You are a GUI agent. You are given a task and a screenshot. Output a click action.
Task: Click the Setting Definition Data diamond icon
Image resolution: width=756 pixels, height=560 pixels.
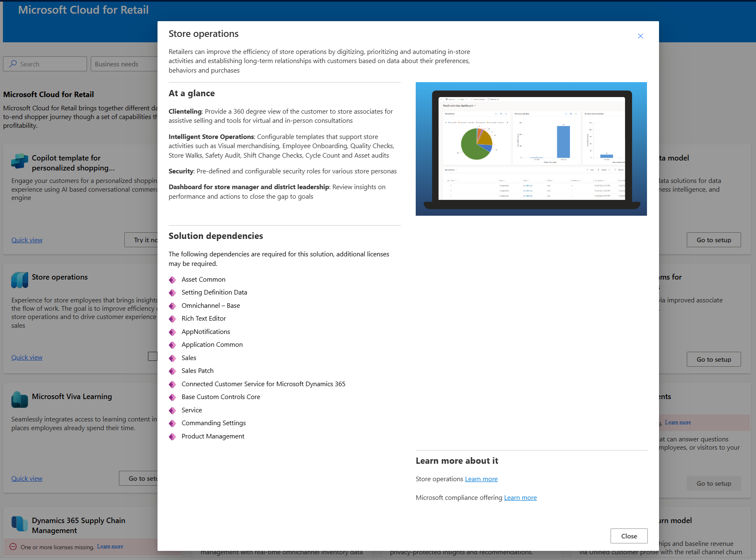click(172, 293)
